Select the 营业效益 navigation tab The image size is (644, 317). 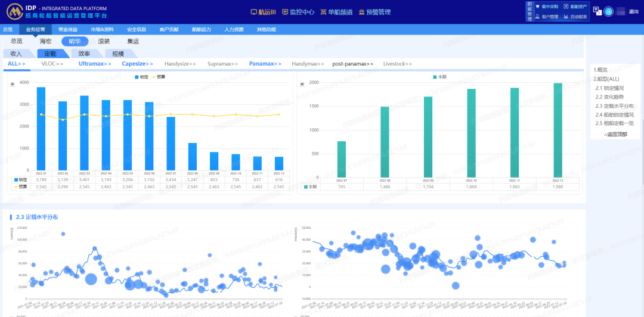tap(68, 30)
